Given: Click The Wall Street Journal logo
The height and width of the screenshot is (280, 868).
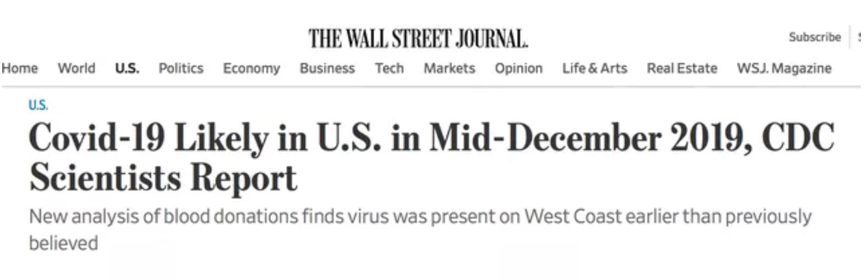Looking at the screenshot, I should point(418,39).
